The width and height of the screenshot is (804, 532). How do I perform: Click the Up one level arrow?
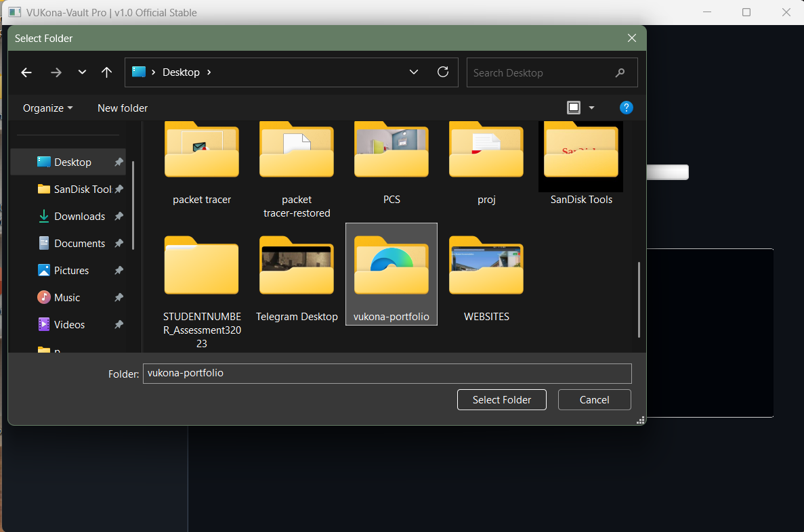coord(106,72)
